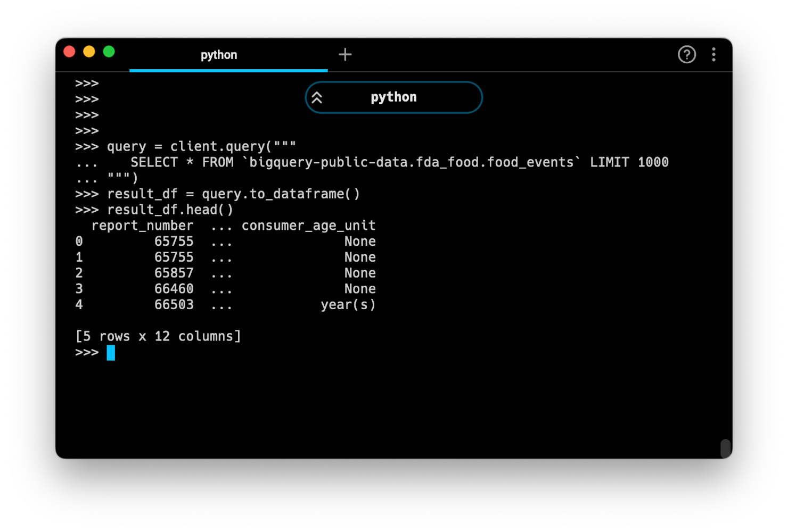The image size is (788, 532).
Task: Click the python process button above the output
Action: (x=393, y=97)
